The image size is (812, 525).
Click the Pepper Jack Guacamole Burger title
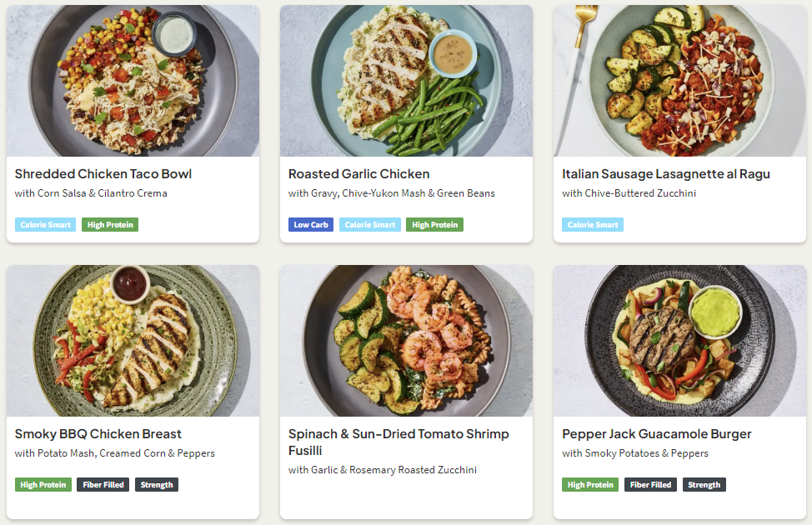pyautogui.click(x=656, y=434)
